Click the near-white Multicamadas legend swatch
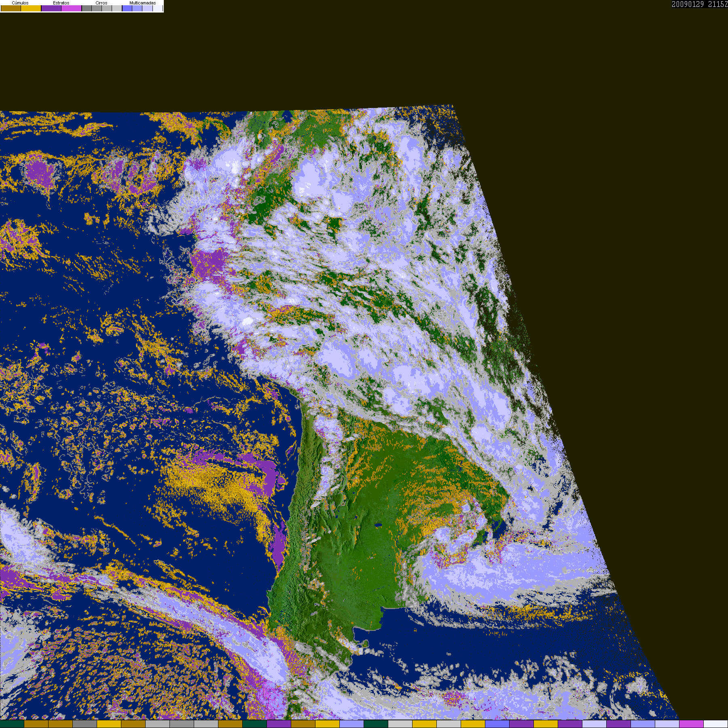The width and height of the screenshot is (728, 728). click(157, 8)
